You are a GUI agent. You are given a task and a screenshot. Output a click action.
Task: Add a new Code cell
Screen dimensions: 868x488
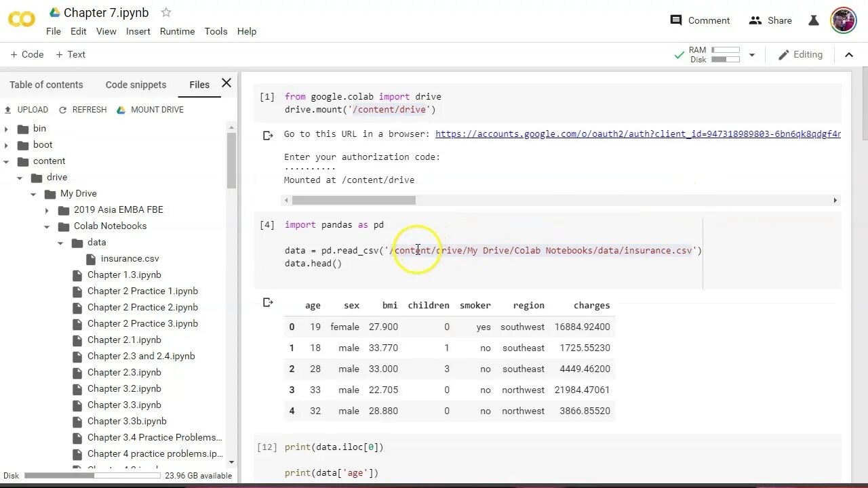27,54
